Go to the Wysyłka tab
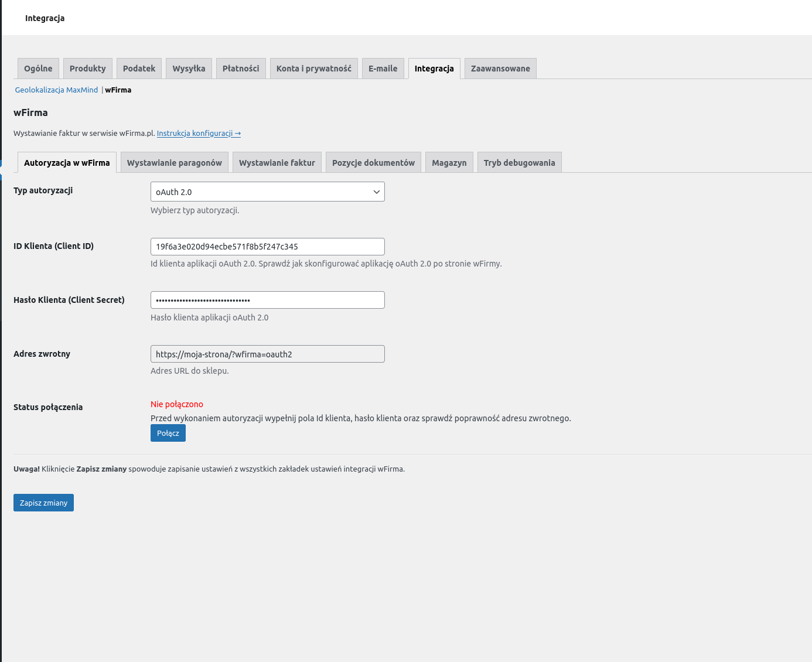This screenshot has height=662, width=812. point(189,69)
